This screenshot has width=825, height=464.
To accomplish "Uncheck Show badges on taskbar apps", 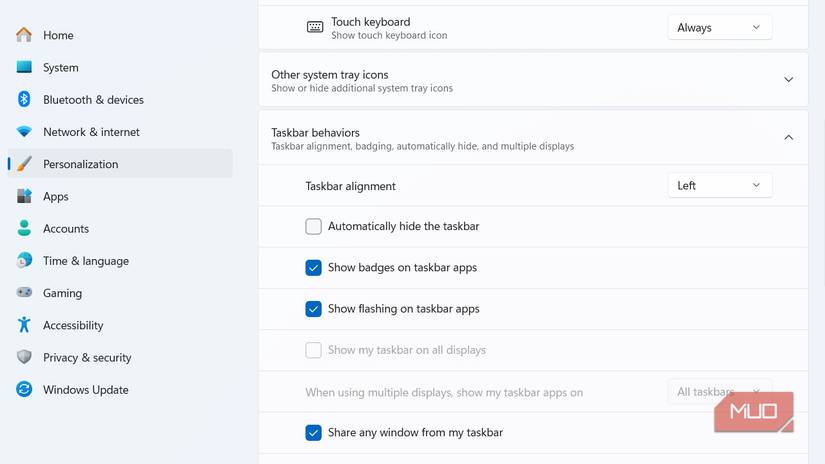I will [314, 268].
